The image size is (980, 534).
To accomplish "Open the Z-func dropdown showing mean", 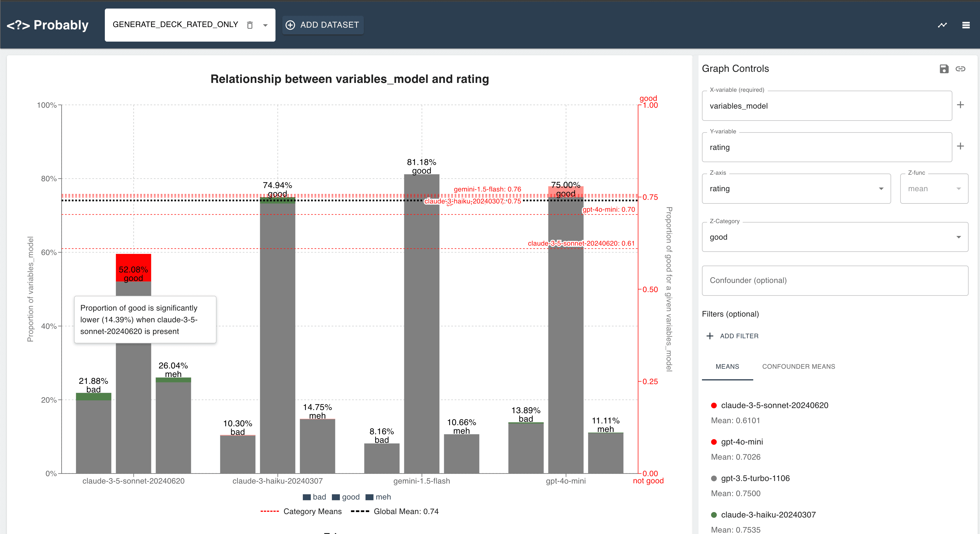I will click(934, 189).
